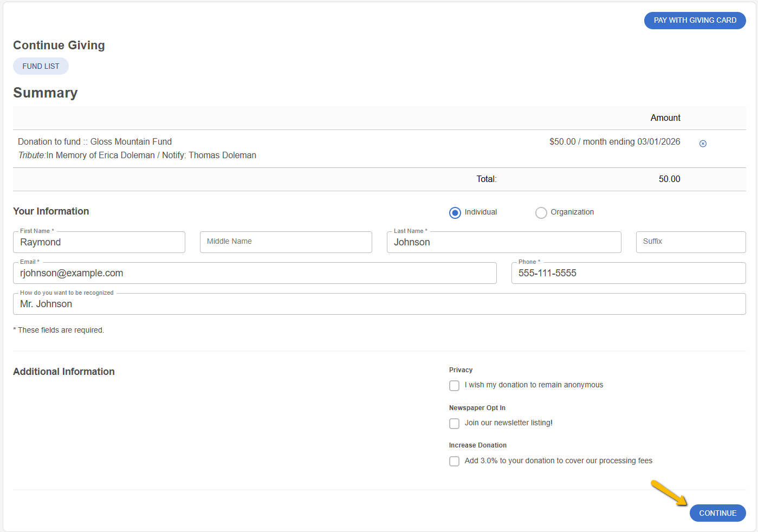
Task: Check the remain anonymous checkbox
Action: (x=455, y=386)
